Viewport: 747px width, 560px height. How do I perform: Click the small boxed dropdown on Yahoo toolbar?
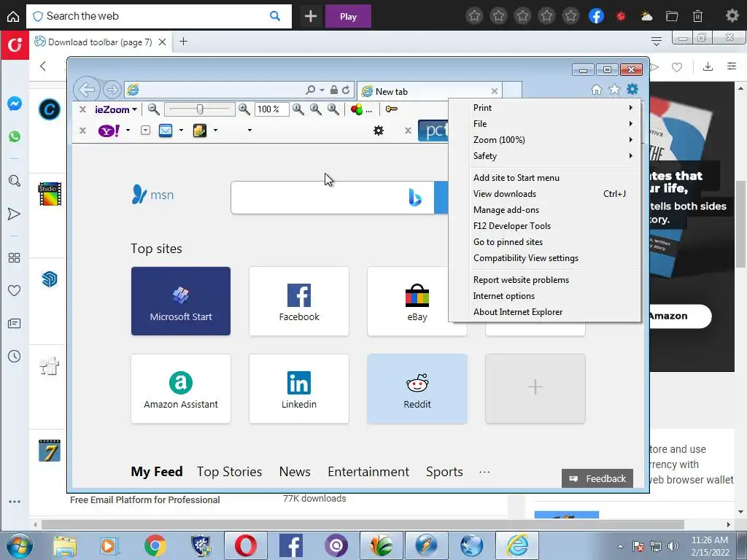pos(146,131)
